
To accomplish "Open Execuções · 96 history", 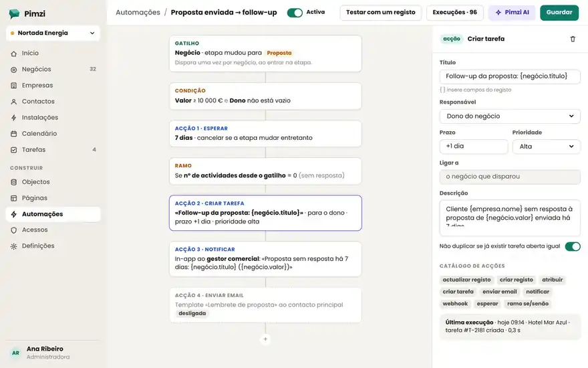I will pyautogui.click(x=454, y=13).
